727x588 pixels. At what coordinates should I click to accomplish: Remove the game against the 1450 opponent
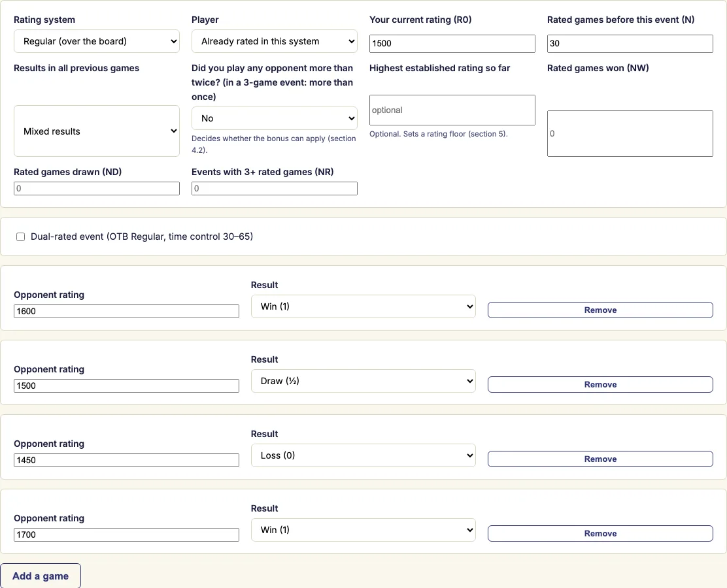point(600,459)
